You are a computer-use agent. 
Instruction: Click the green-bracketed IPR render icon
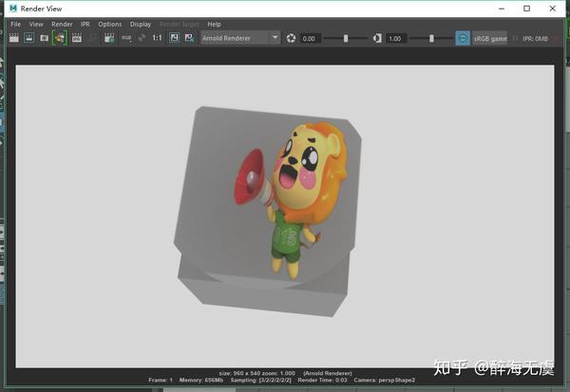(60, 38)
